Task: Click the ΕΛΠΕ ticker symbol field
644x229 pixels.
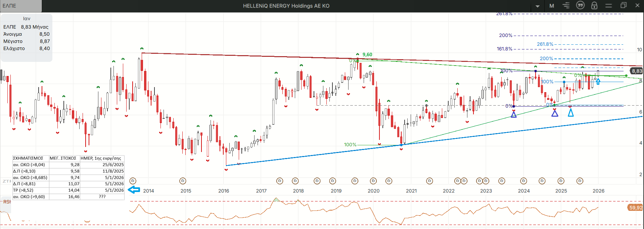Action: coord(21,6)
